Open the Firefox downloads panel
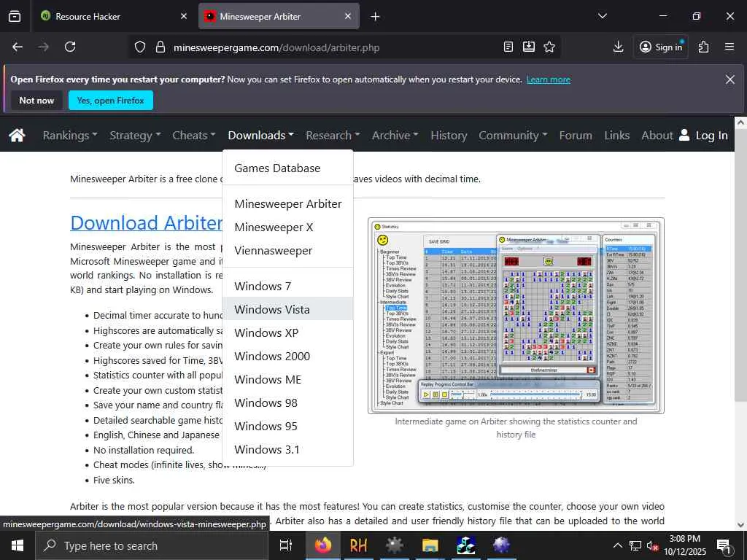The height and width of the screenshot is (560, 747). (x=618, y=47)
